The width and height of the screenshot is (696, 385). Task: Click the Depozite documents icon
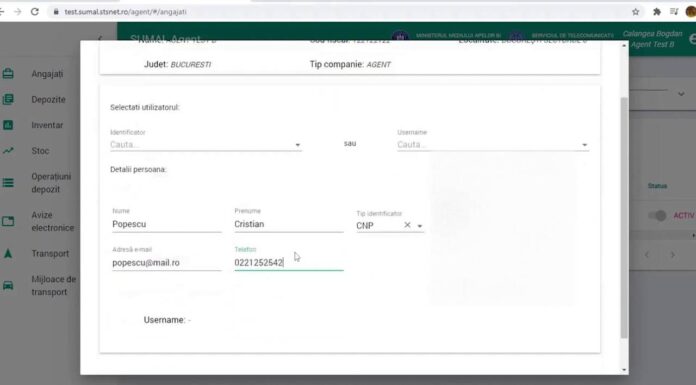8,99
